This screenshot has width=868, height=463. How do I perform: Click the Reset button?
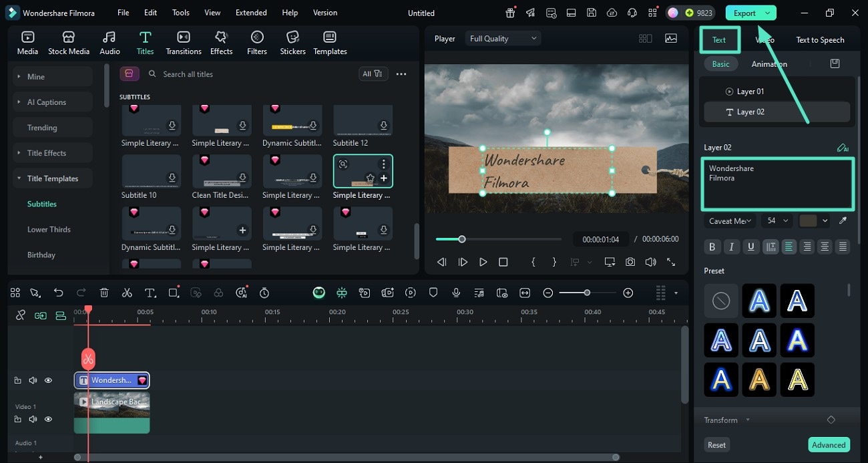(x=717, y=445)
